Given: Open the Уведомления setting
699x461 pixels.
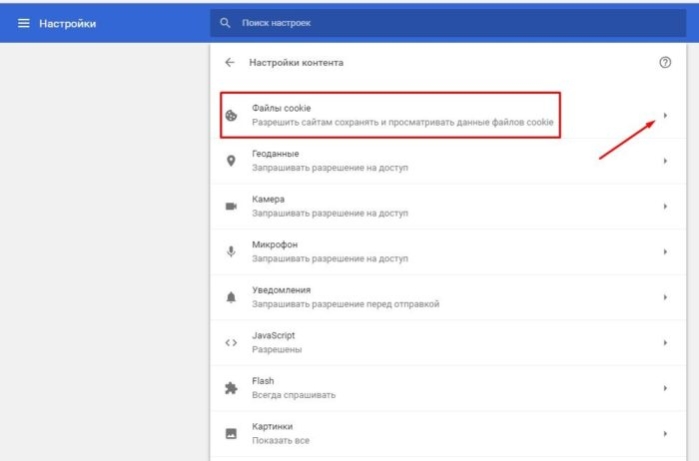Looking at the screenshot, I should click(x=448, y=297).
